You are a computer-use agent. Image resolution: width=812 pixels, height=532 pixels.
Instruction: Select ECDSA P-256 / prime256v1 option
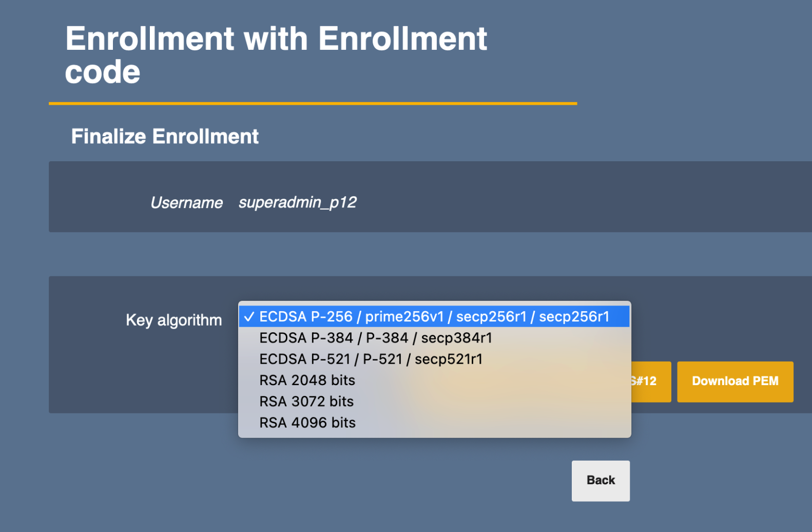point(434,316)
